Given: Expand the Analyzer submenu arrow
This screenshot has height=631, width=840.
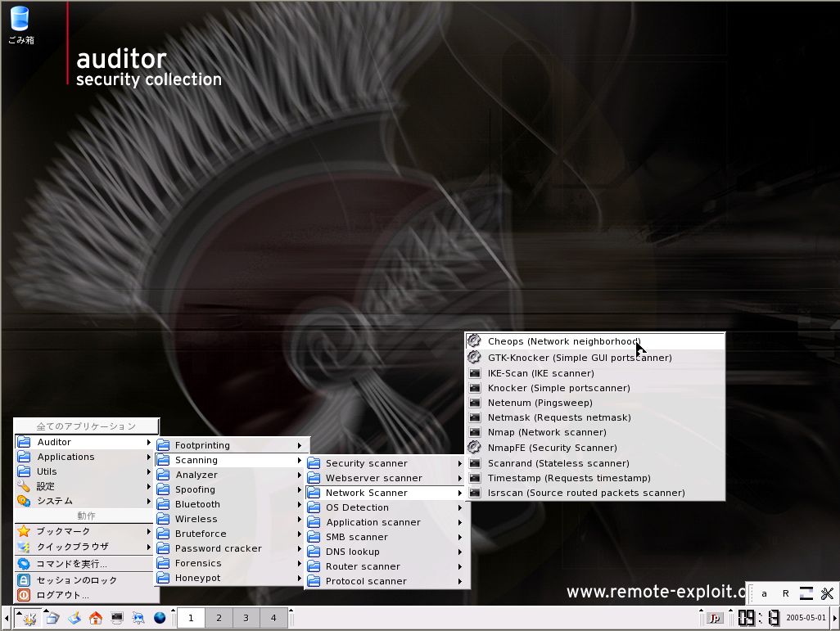Looking at the screenshot, I should tap(300, 475).
